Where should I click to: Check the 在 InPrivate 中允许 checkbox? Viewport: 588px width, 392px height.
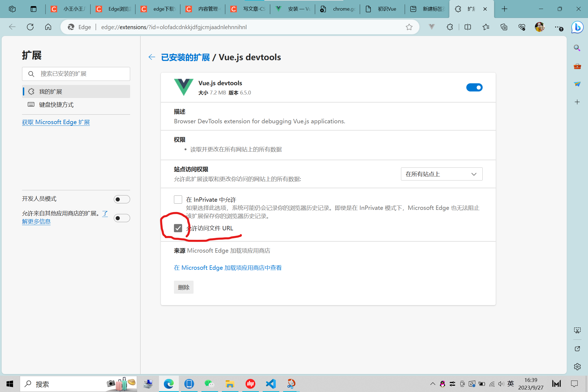[x=178, y=200]
